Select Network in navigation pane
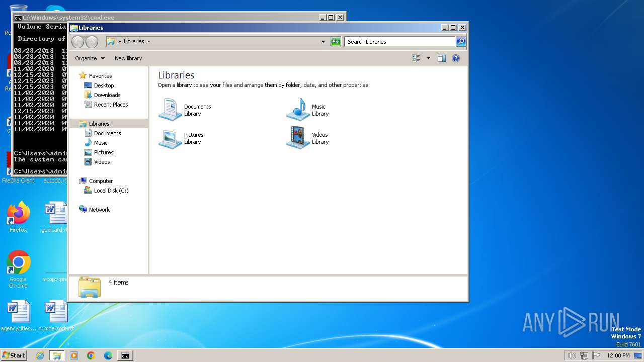 (x=99, y=210)
